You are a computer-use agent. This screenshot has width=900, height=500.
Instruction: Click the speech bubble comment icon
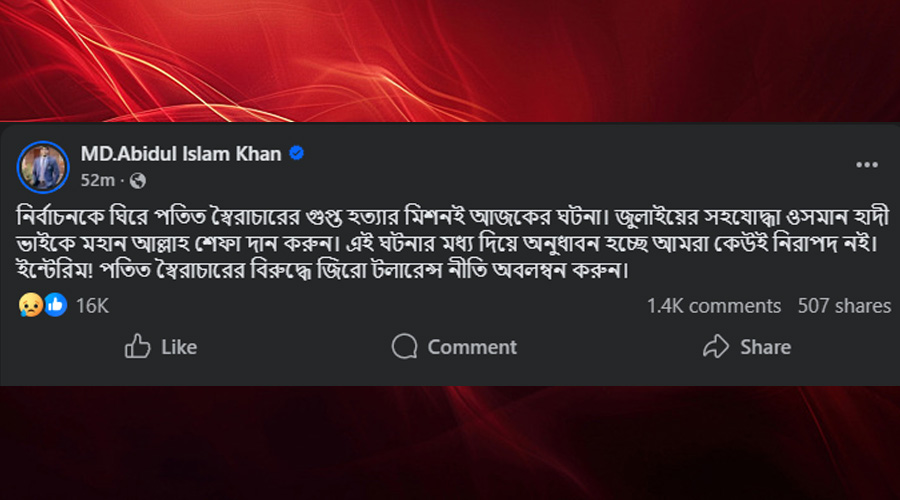point(404,347)
